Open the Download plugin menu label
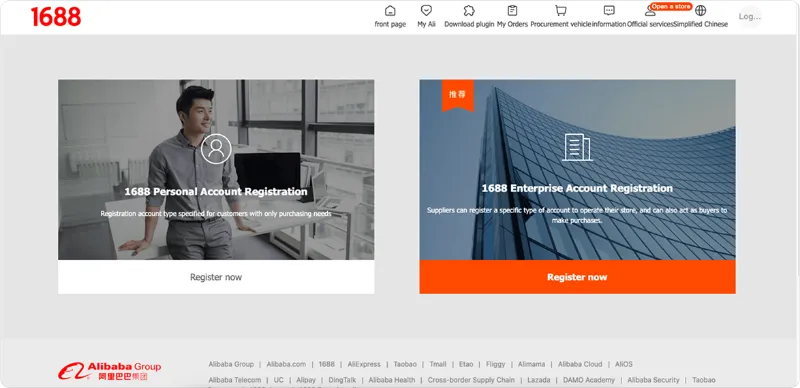800x388 pixels. 469,24
